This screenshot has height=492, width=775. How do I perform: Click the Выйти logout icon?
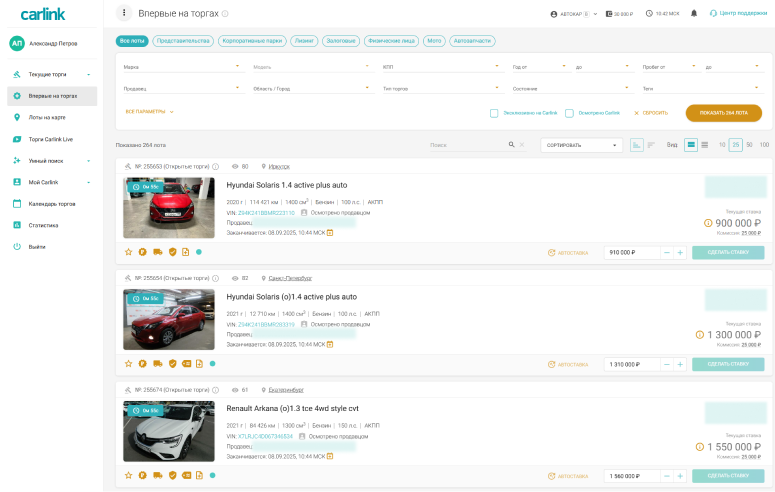(x=17, y=246)
